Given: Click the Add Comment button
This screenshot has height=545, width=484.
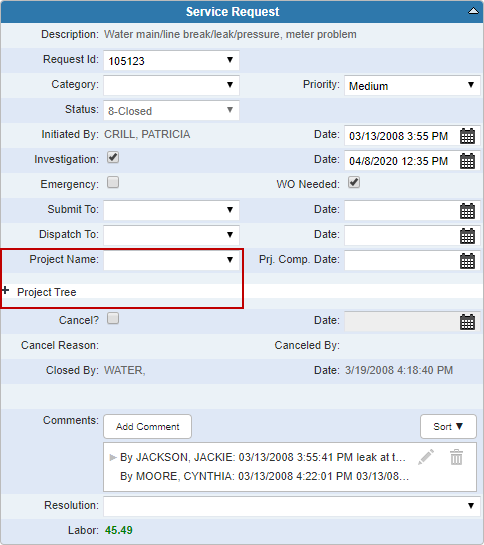Looking at the screenshot, I should point(147,426).
